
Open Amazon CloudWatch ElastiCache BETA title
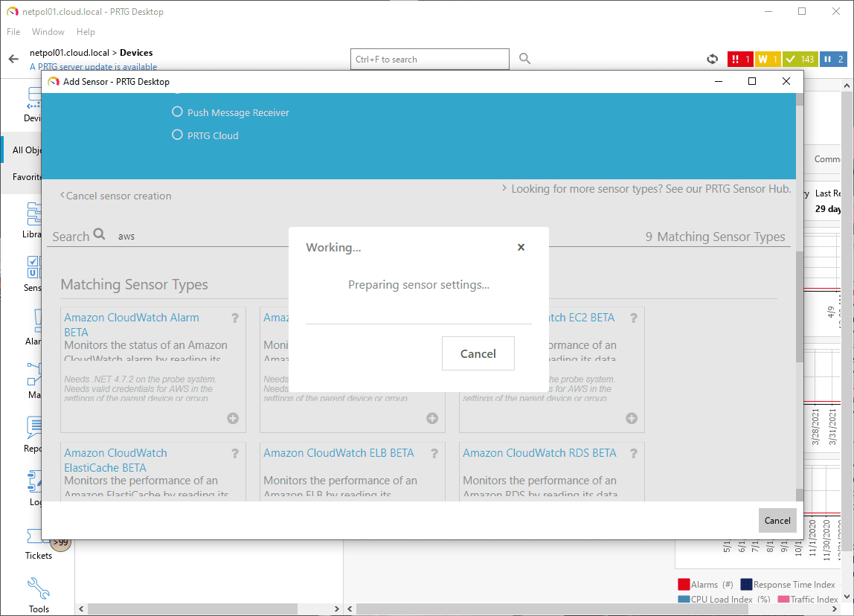(x=115, y=461)
